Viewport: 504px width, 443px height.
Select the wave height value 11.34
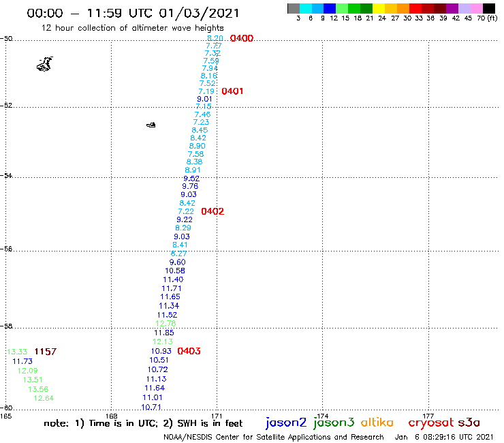pyautogui.click(x=169, y=305)
